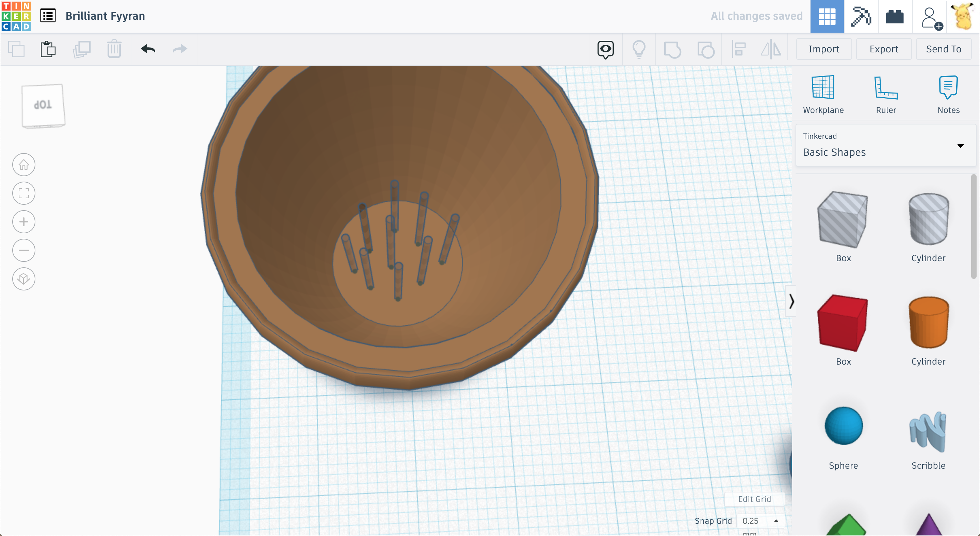The height and width of the screenshot is (536, 980).
Task: Click the Zoom out minus button
Action: (23, 250)
